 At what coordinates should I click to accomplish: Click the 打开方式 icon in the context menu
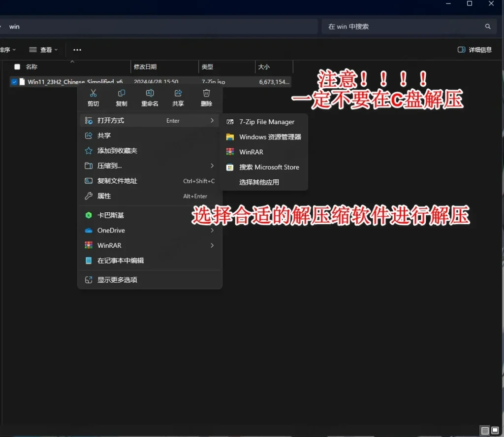point(89,121)
